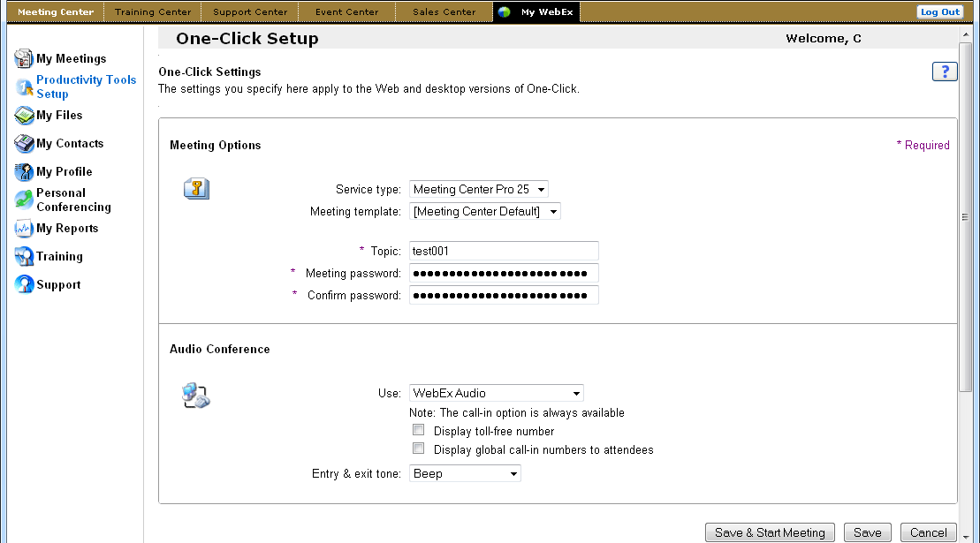Open help via the question mark icon
Screen dimensions: 980x543
(945, 72)
